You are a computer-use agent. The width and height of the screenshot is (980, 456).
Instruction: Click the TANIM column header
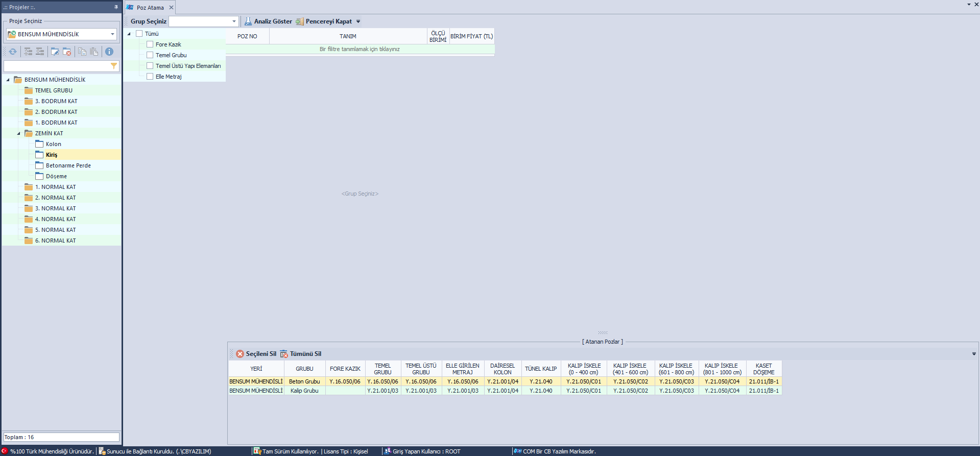click(x=348, y=36)
